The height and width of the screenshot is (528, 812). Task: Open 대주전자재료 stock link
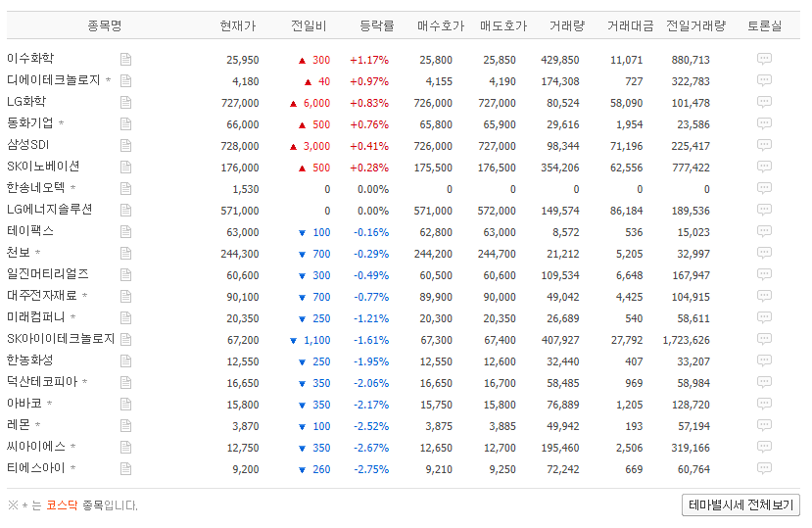[x=41, y=296]
